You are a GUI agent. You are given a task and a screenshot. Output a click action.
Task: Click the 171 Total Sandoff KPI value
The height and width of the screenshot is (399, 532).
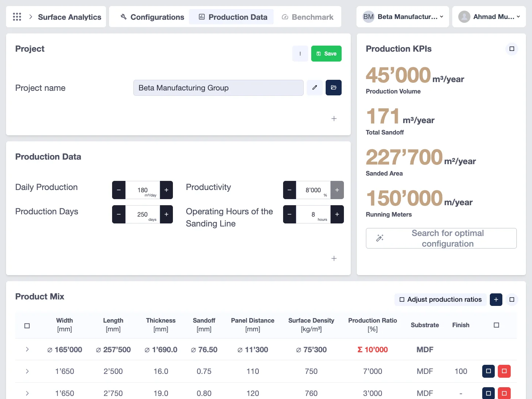click(x=383, y=116)
